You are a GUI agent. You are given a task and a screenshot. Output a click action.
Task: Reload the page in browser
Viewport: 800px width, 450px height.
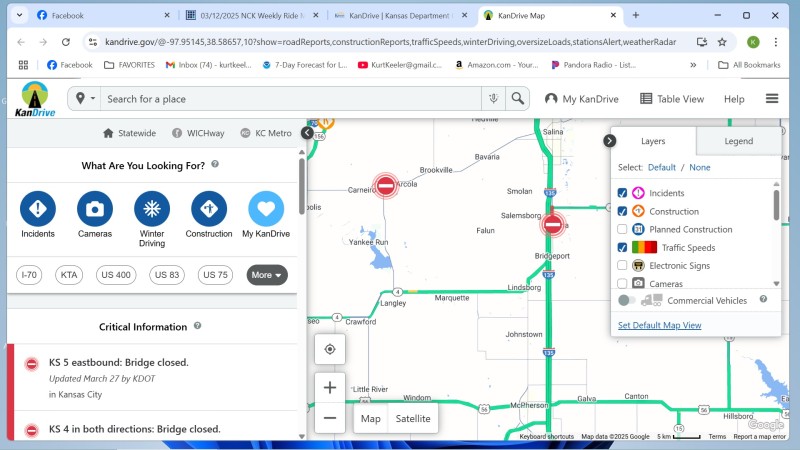66,42
